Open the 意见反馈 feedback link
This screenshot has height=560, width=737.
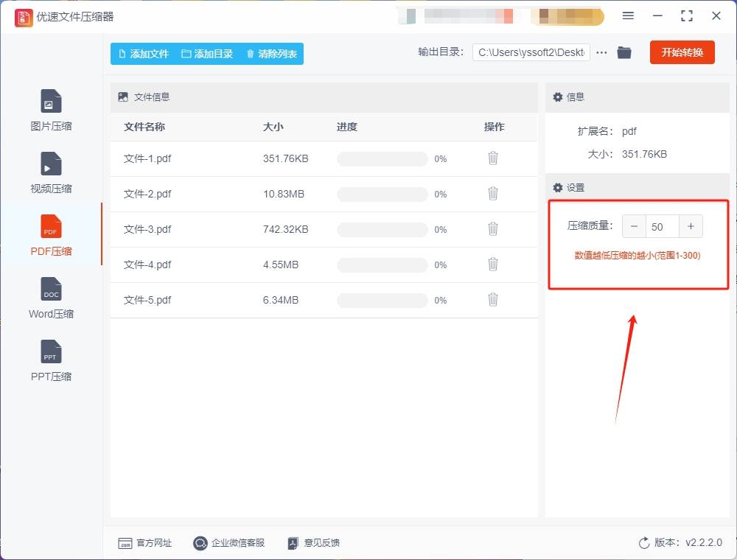pos(313,543)
